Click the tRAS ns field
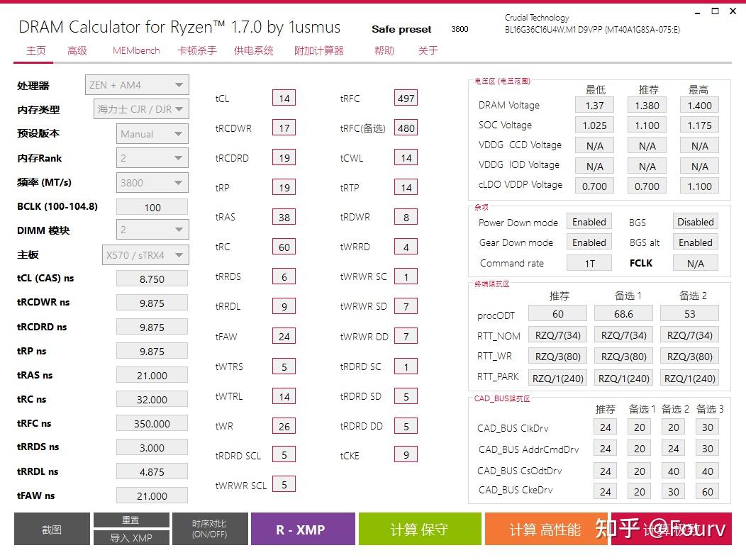The height and width of the screenshot is (560, 746). point(152,376)
